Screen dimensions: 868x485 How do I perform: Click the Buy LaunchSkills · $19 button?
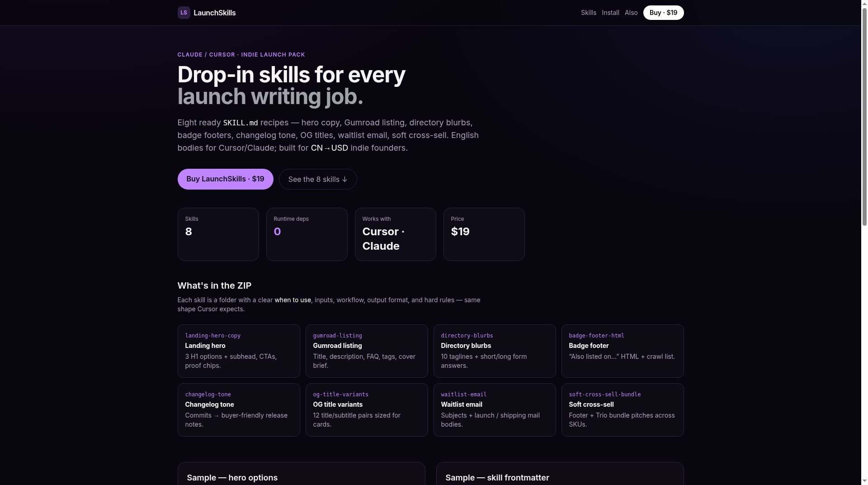coord(225,179)
